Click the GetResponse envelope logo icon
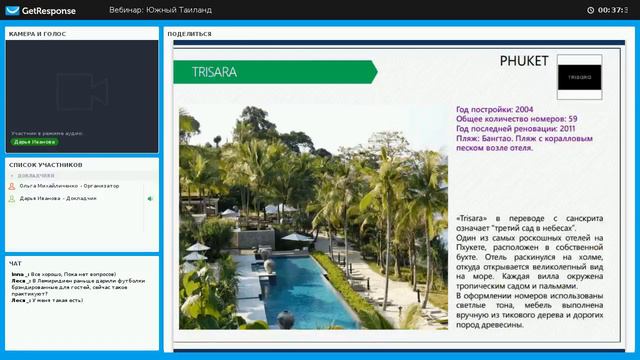 click(12, 10)
